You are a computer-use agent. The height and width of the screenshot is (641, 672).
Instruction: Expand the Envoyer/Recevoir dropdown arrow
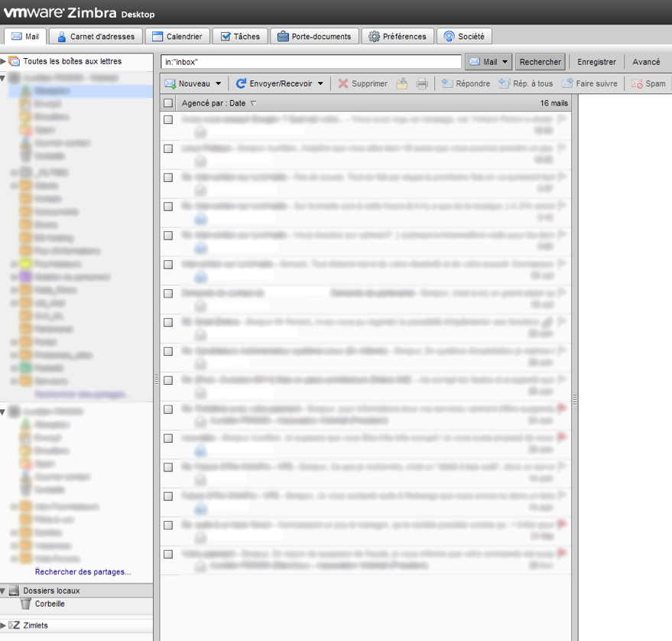[320, 83]
